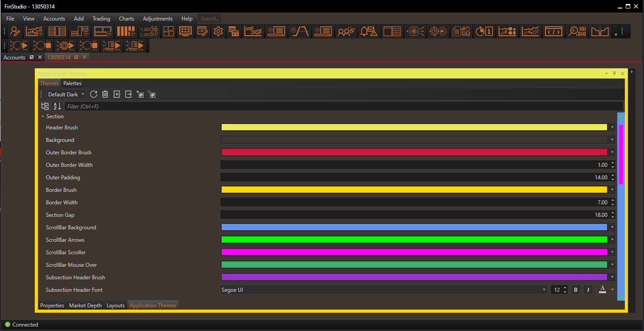
Task: Delete theme with the trash can icon
Action: pyautogui.click(x=105, y=94)
